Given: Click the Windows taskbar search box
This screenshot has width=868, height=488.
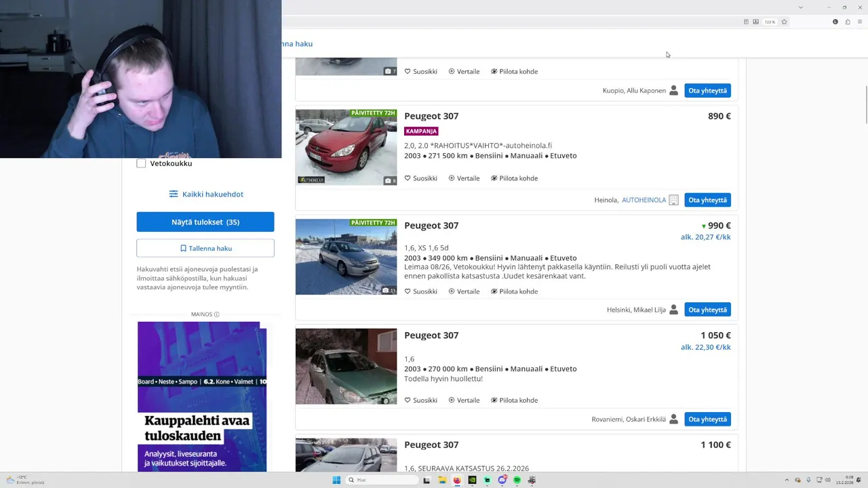Looking at the screenshot, I should (x=381, y=480).
